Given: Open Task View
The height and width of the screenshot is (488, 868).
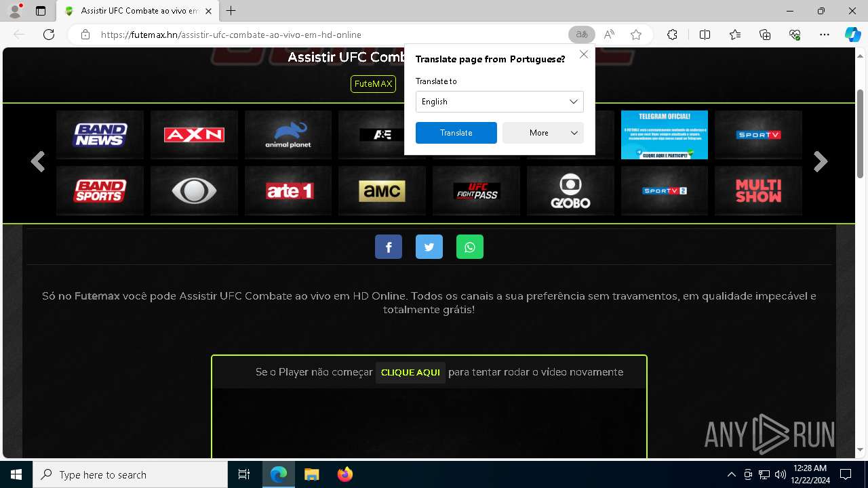Looking at the screenshot, I should [244, 474].
